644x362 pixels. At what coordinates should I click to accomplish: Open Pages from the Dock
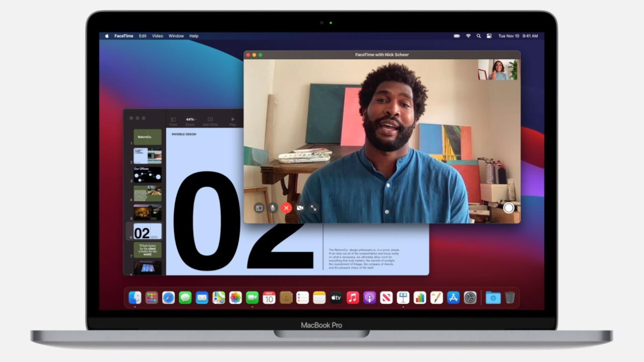point(437,298)
